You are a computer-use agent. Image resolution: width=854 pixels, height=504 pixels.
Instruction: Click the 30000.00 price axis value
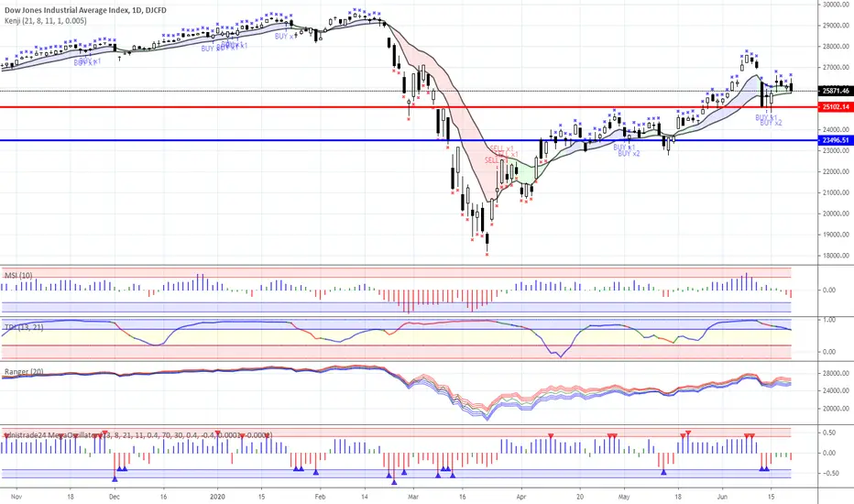click(x=836, y=5)
